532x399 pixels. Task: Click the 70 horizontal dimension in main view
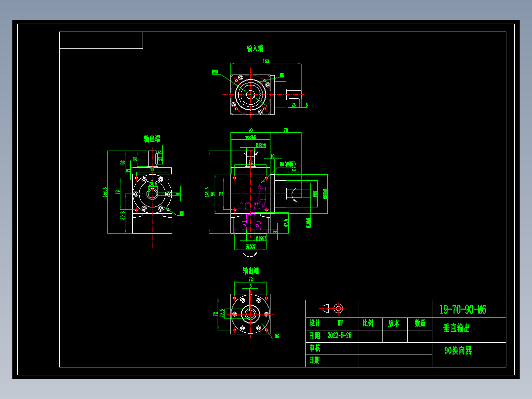[x=286, y=130]
